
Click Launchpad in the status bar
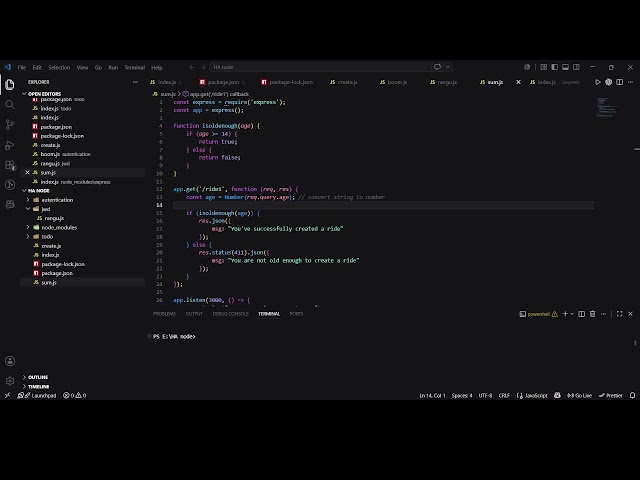(x=37, y=395)
